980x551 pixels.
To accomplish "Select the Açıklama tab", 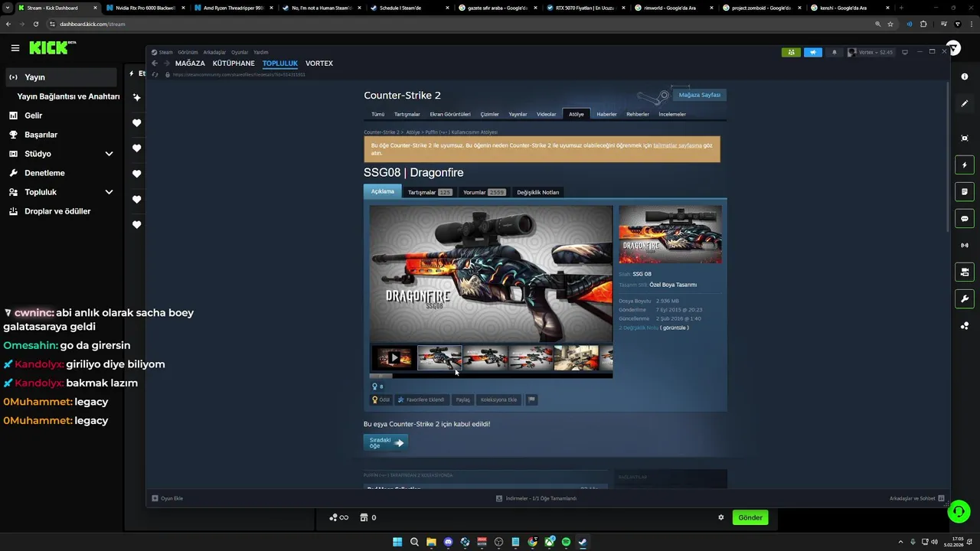I will coord(383,191).
